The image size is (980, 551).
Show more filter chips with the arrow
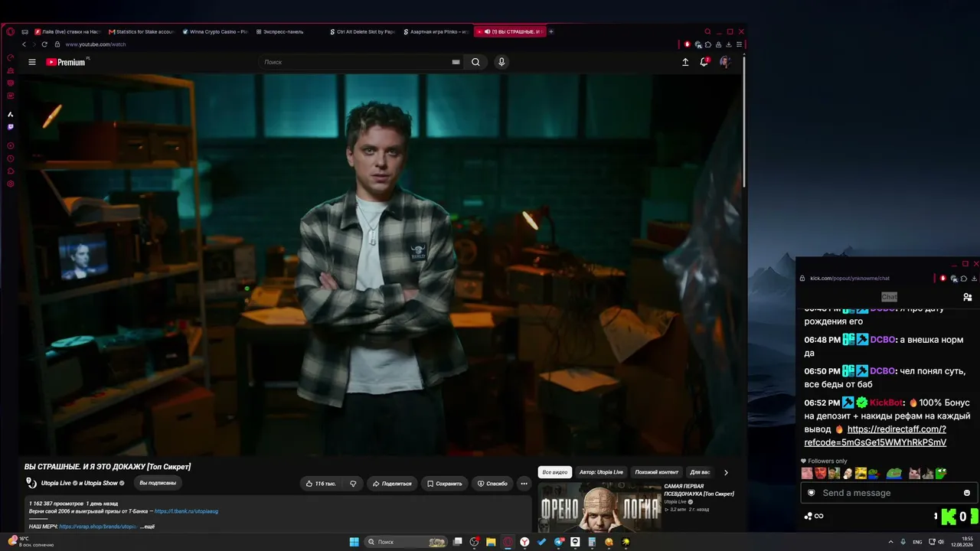pyautogui.click(x=726, y=472)
